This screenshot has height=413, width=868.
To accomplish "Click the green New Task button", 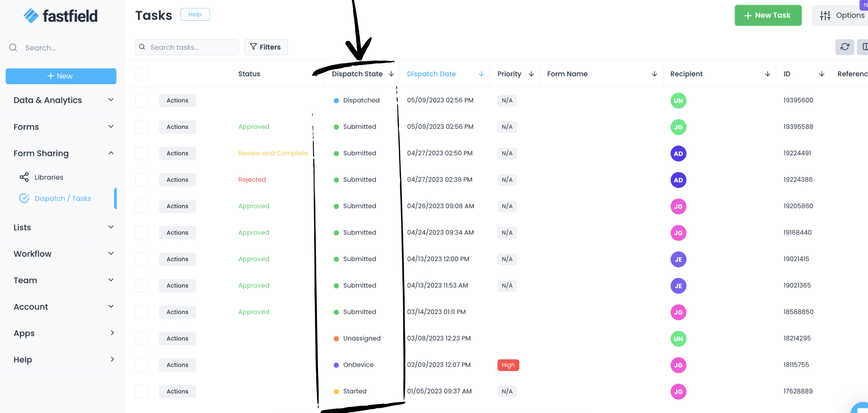I will (768, 15).
